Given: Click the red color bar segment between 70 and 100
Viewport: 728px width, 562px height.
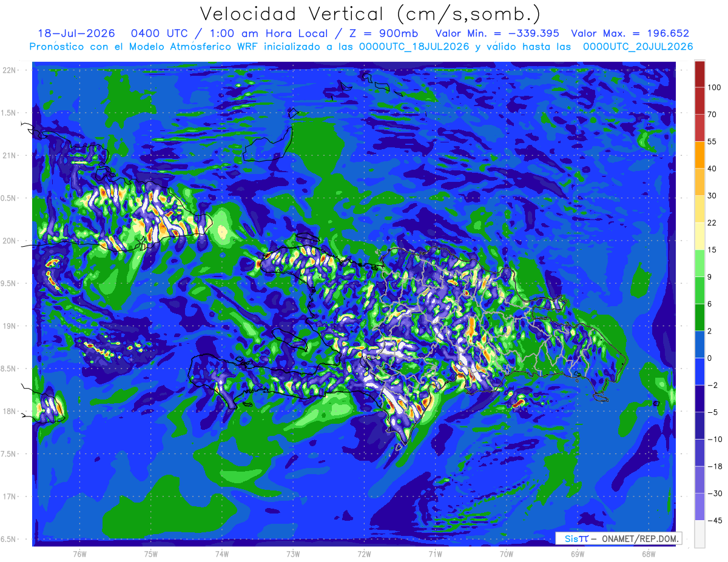Looking at the screenshot, I should pyautogui.click(x=699, y=101).
